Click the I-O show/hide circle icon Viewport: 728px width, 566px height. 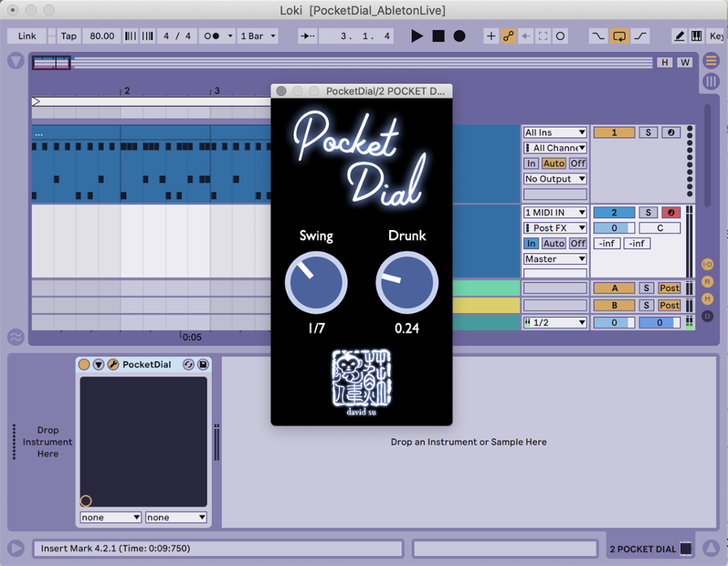pos(707,263)
